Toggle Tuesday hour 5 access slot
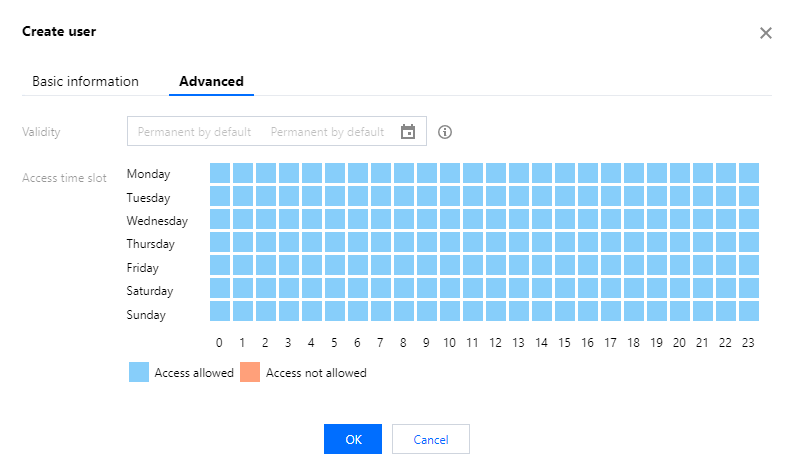The width and height of the screenshot is (792, 472). click(334, 196)
